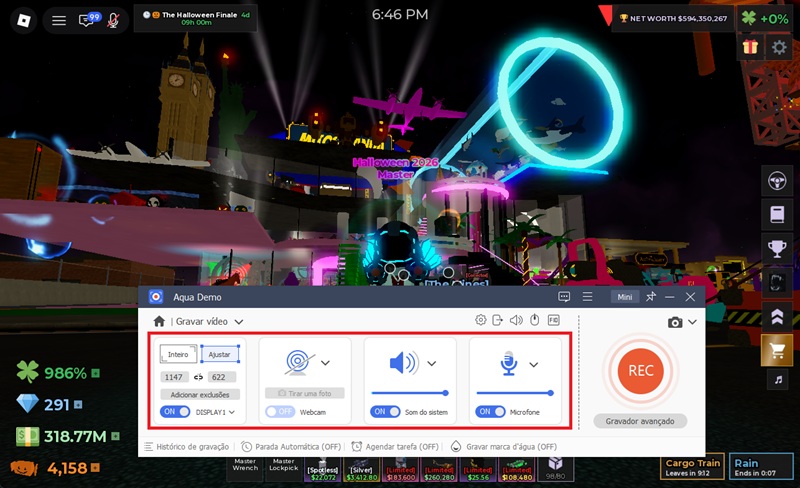Viewport: 800px width, 488px height.
Task: Unmute the Roblox voice microphone icon
Action: tap(113, 20)
